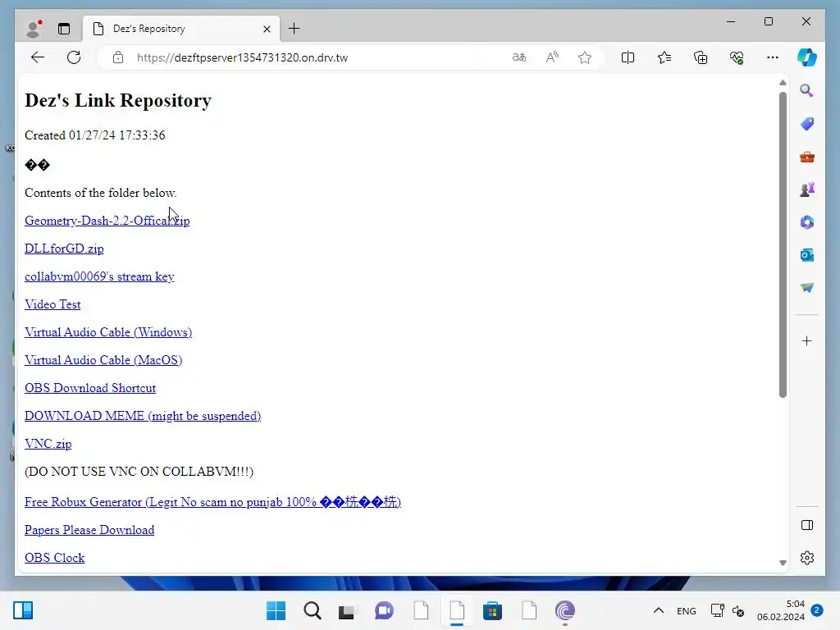The width and height of the screenshot is (840, 630).
Task: Open collabvm00069's stream key link
Action: 99,276
